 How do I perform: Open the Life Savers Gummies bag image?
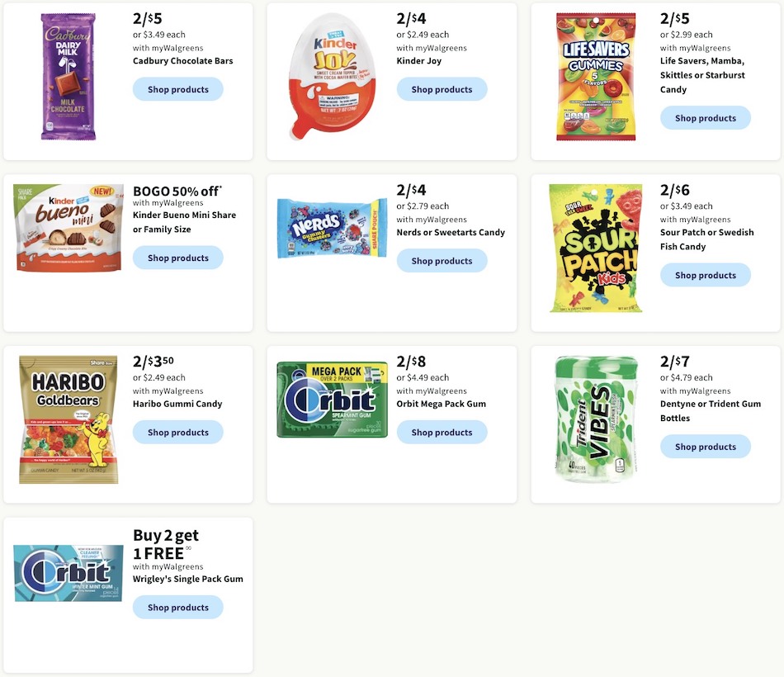tap(596, 77)
